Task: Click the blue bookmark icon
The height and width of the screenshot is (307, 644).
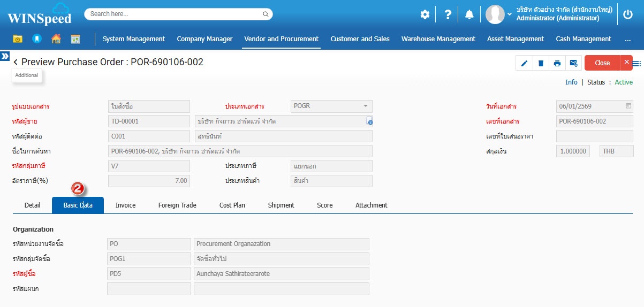Action: pyautogui.click(x=36, y=39)
